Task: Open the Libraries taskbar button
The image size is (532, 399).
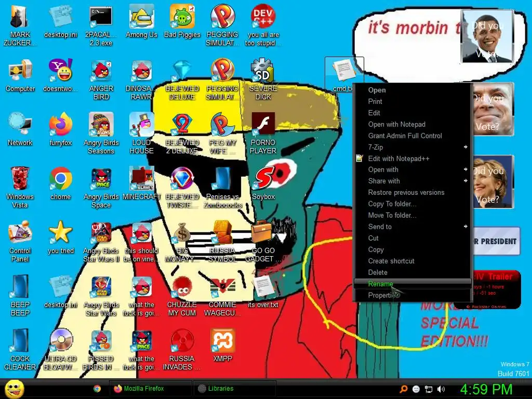Action: 234,389
